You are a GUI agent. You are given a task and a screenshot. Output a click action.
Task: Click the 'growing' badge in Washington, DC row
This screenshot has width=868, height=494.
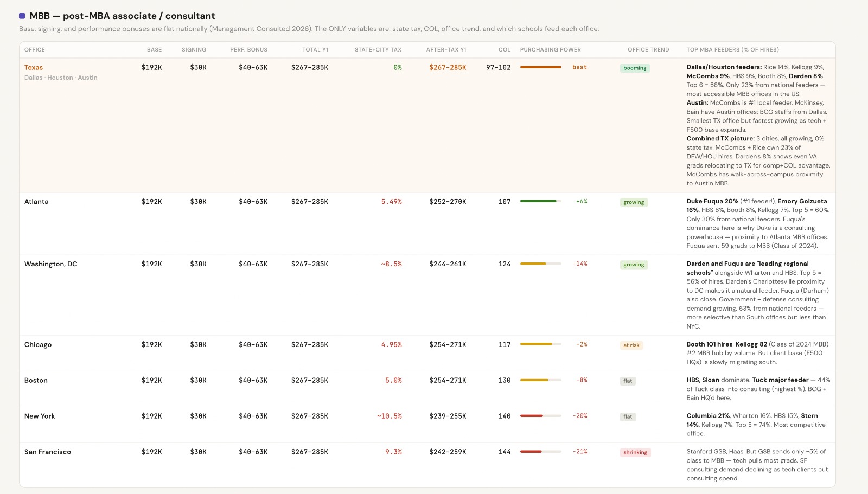tap(634, 265)
